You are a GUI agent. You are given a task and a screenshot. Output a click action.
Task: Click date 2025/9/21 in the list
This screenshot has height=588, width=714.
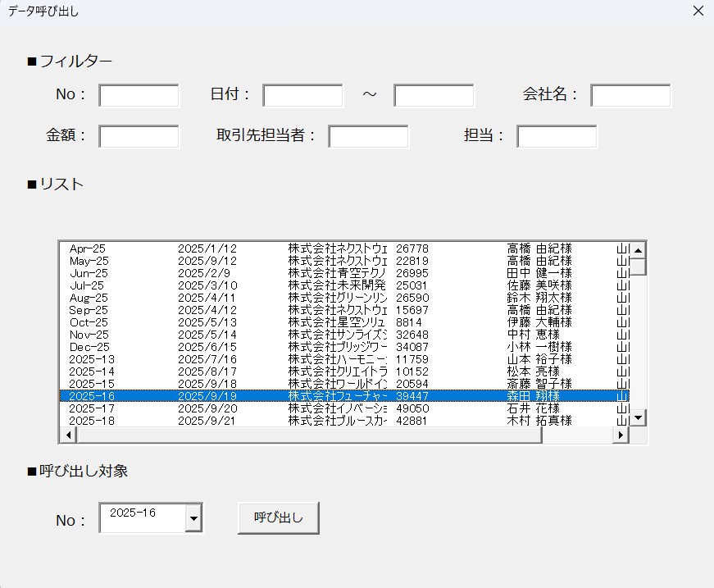[x=207, y=421]
